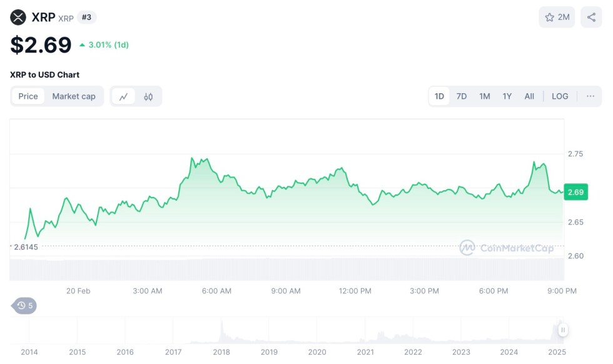Open the three-dots more options menu
This screenshot has height=364, width=613.
tap(590, 96)
